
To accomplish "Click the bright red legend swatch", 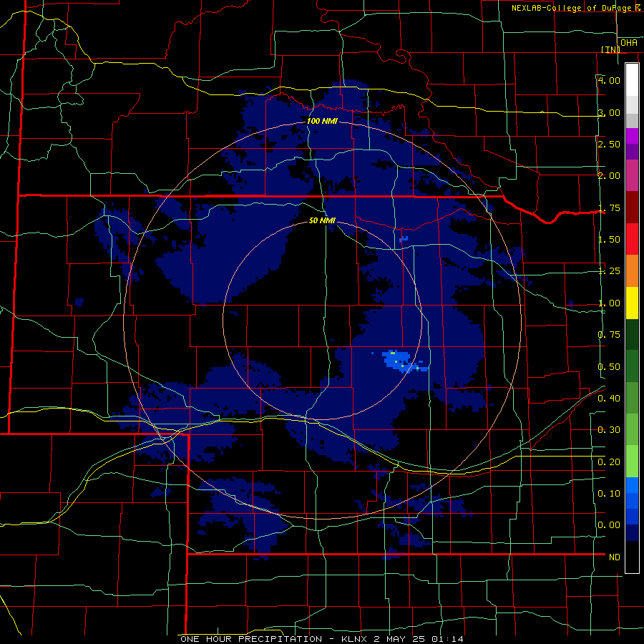I will click(632, 239).
